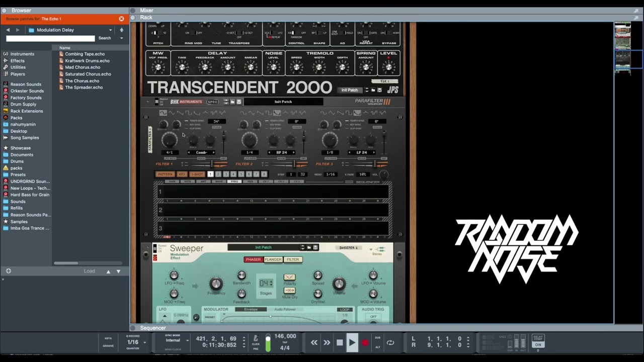Screen dimensions: 644x362
Task: Enable the Parafilter PATTERN button
Action: click(165, 174)
